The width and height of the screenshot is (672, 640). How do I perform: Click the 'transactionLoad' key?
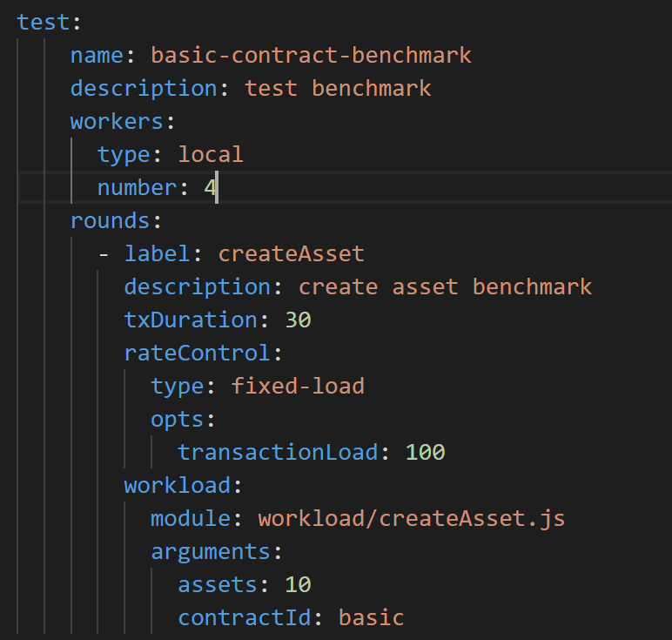[x=278, y=452]
